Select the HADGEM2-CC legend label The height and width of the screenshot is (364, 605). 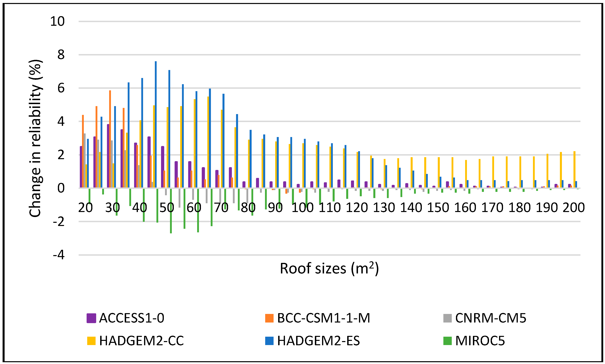tap(141, 341)
